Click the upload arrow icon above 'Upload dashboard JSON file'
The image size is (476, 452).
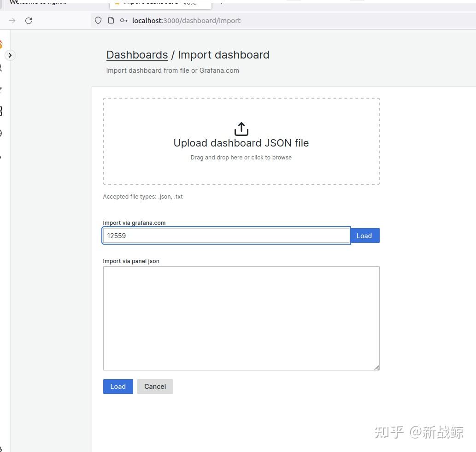(x=241, y=129)
